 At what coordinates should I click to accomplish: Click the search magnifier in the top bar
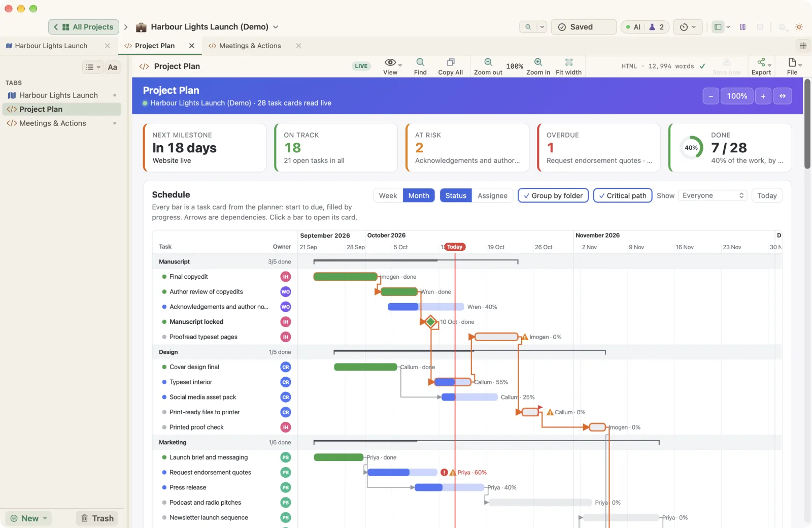(x=528, y=27)
